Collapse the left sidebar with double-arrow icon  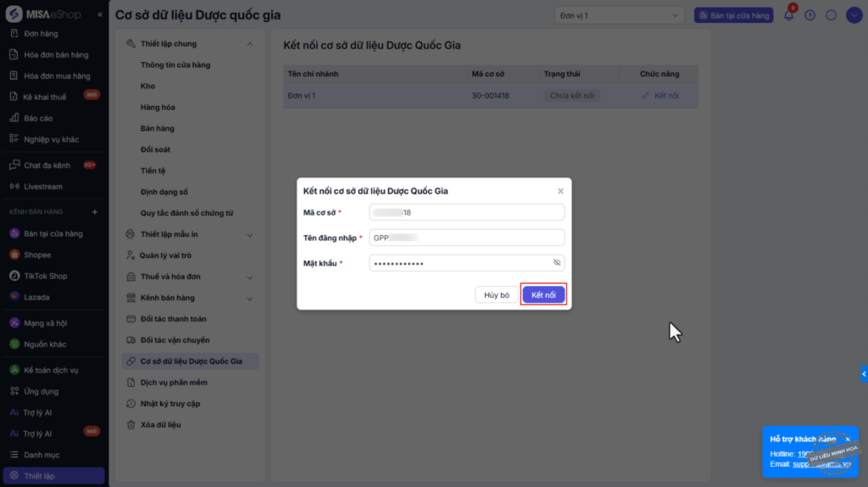pos(100,15)
